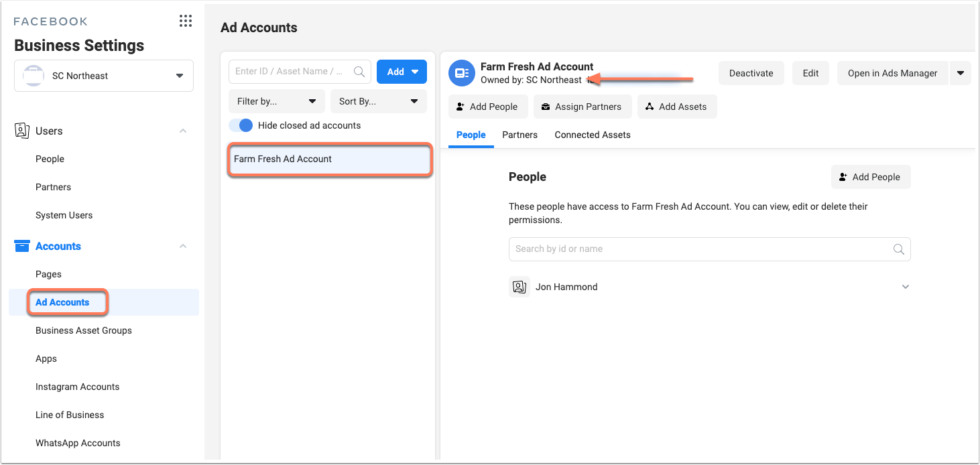
Task: Click the Jon Hammond name
Action: tap(566, 287)
